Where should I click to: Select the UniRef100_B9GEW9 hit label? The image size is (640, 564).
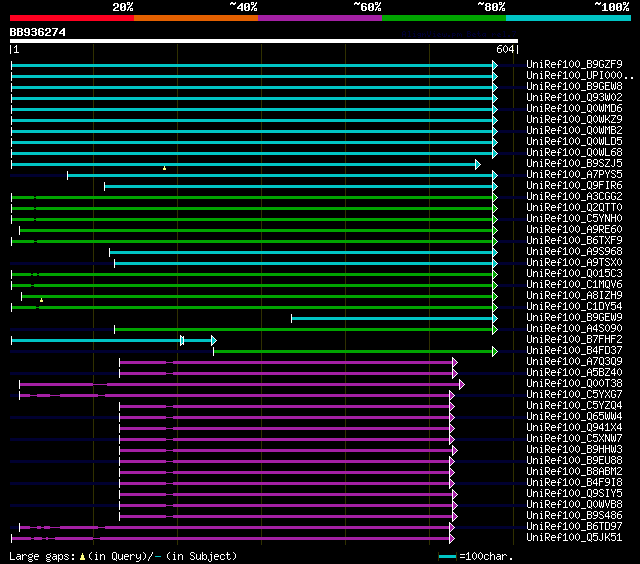(575, 318)
